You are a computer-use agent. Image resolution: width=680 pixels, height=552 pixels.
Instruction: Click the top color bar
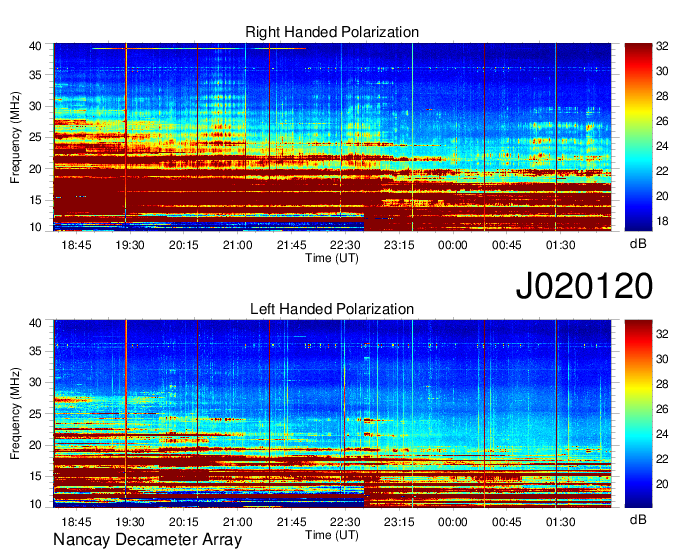(x=638, y=137)
